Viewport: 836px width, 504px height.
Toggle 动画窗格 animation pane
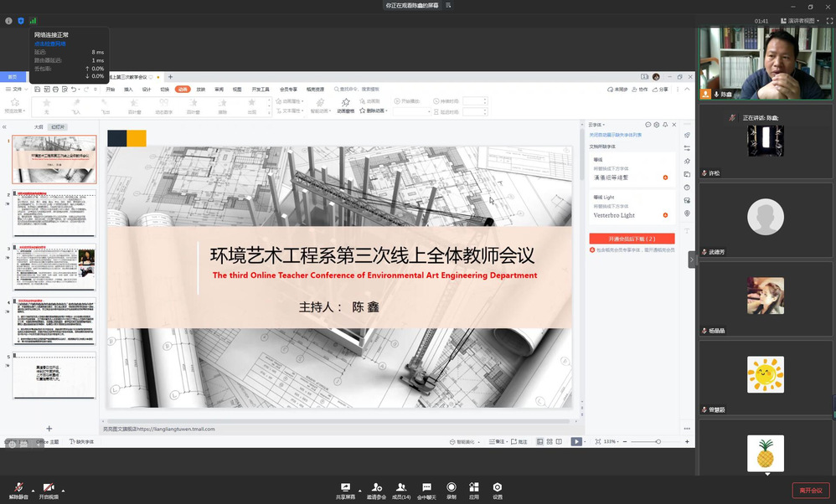(x=345, y=106)
